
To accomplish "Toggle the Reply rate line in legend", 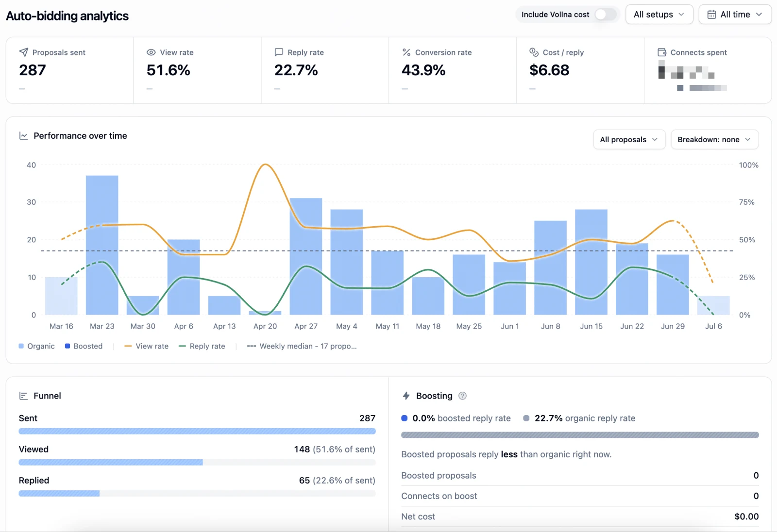I will 202,346.
